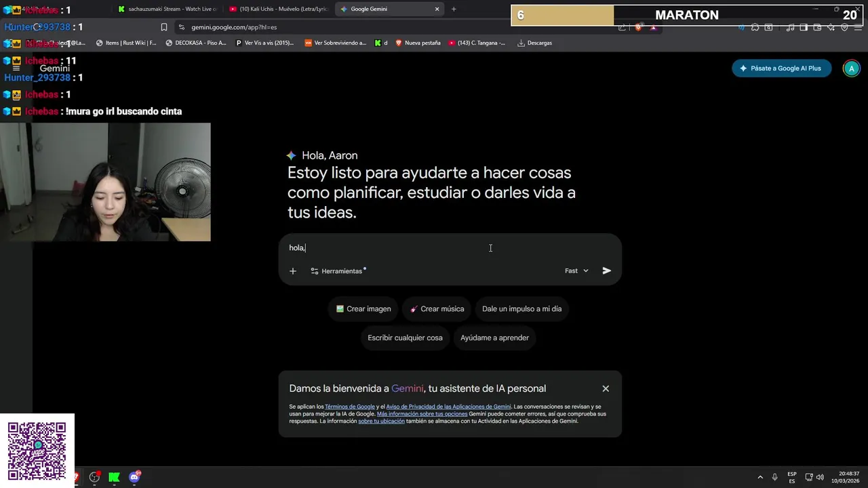Screen dimensions: 868x488
Task: Click the plus attach-file icon in prompt box
Action: coord(293,271)
